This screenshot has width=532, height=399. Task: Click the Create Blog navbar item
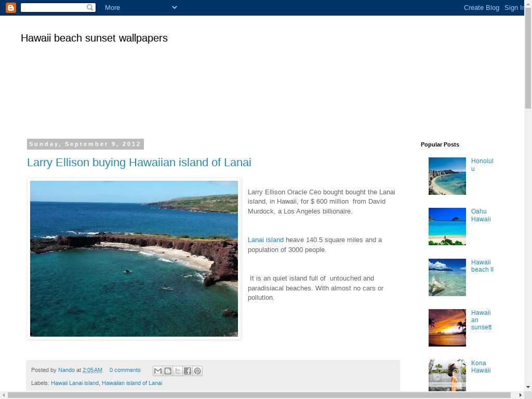point(481,8)
